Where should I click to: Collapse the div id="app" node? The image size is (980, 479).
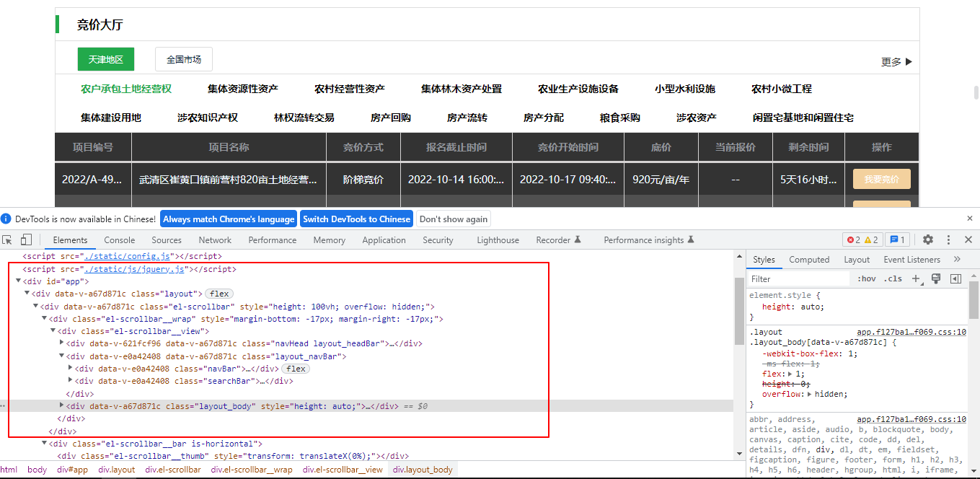[19, 281]
